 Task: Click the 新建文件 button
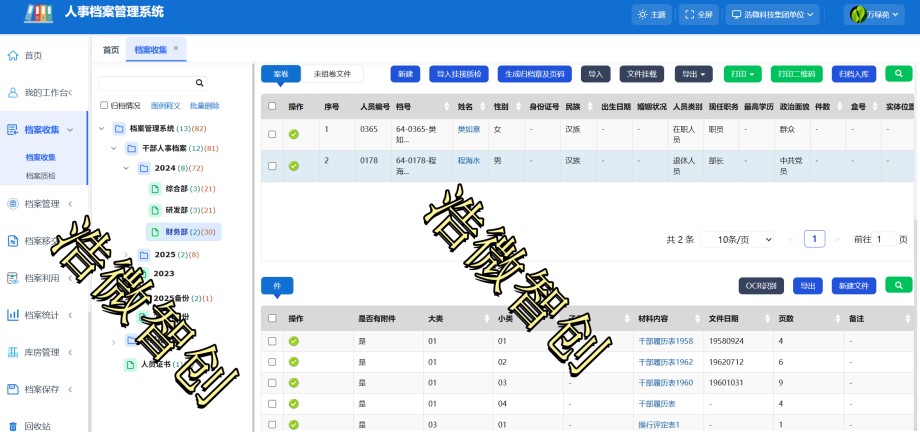tap(854, 286)
